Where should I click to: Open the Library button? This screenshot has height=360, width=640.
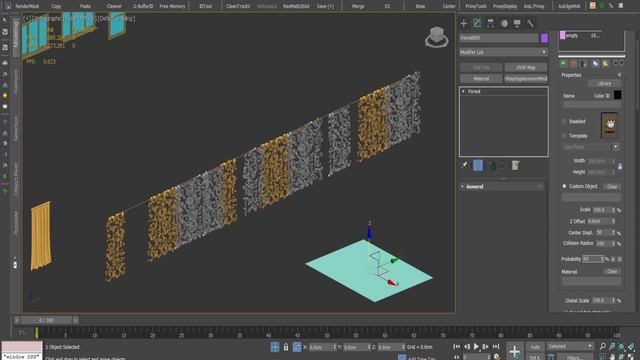tap(604, 84)
